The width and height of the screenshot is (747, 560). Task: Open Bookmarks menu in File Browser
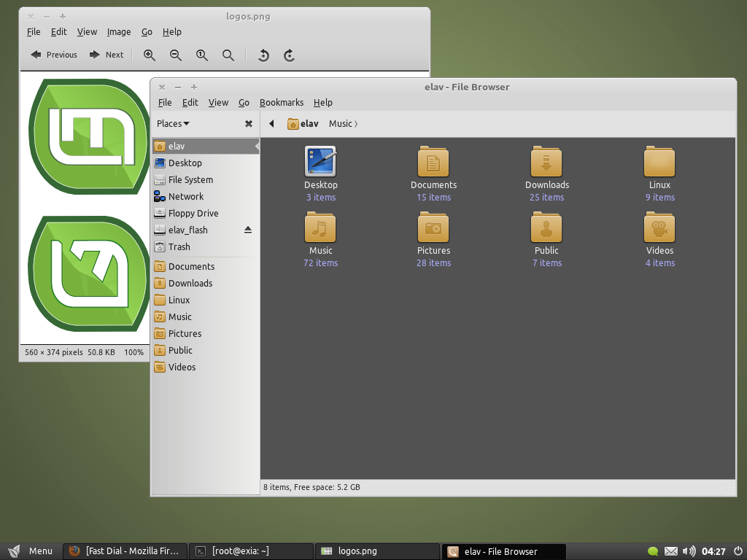tap(282, 102)
